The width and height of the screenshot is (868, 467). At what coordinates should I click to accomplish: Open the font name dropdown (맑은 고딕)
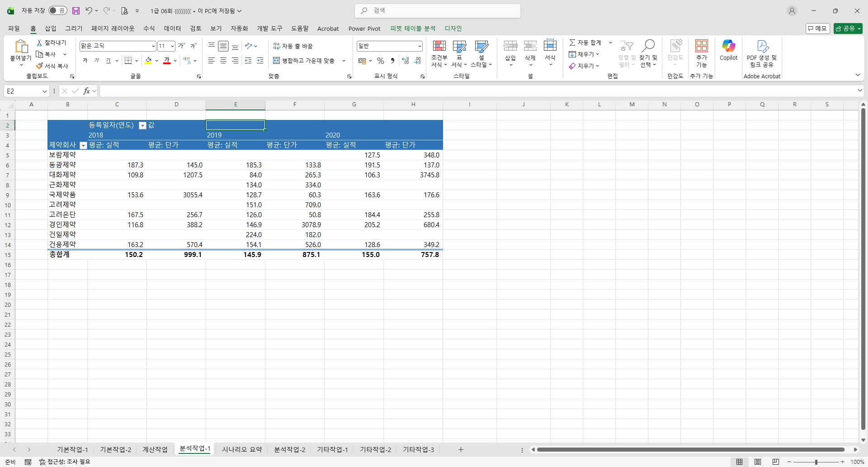[x=153, y=46]
